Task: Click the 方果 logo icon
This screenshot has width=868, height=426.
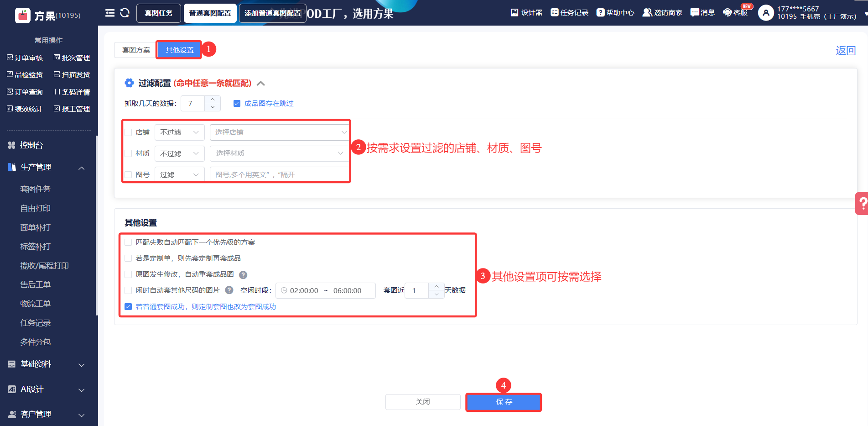Action: (x=23, y=16)
